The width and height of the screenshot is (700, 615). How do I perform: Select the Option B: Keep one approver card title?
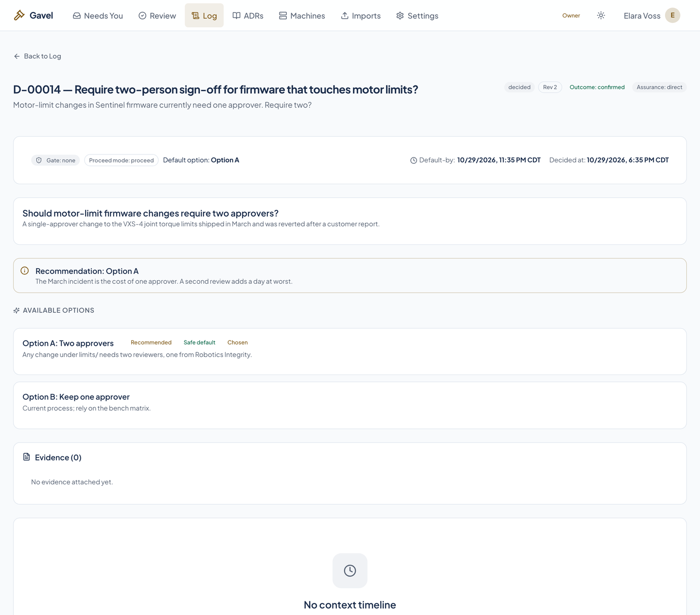[76, 397]
